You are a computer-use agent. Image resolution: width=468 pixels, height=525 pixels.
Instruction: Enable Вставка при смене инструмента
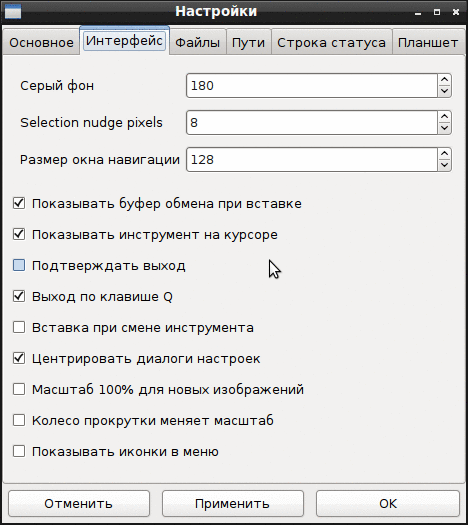pos(19,327)
